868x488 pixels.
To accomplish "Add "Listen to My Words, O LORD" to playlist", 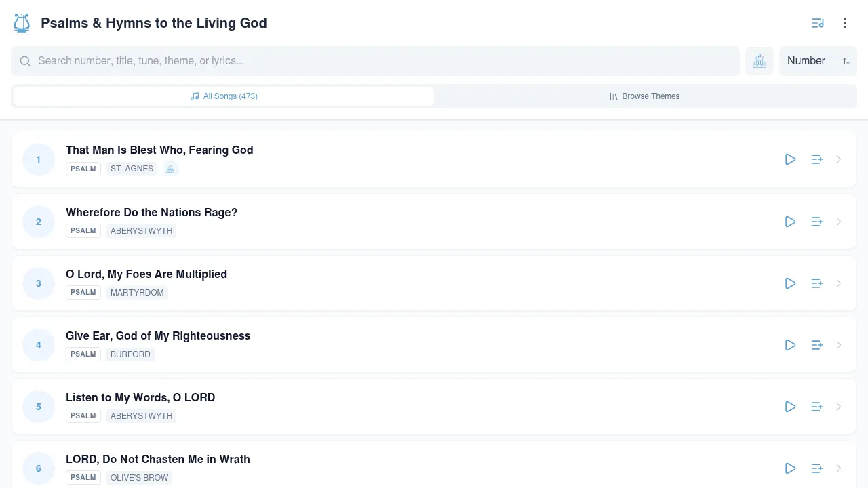I will coord(816,407).
